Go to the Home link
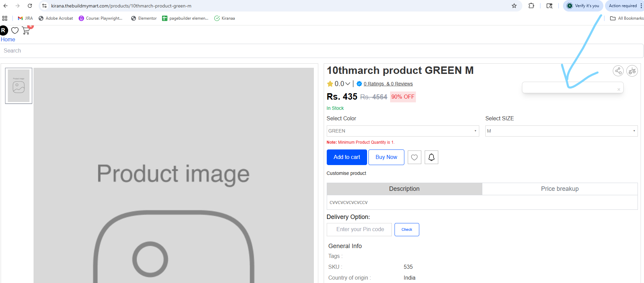The image size is (644, 283). (8, 40)
